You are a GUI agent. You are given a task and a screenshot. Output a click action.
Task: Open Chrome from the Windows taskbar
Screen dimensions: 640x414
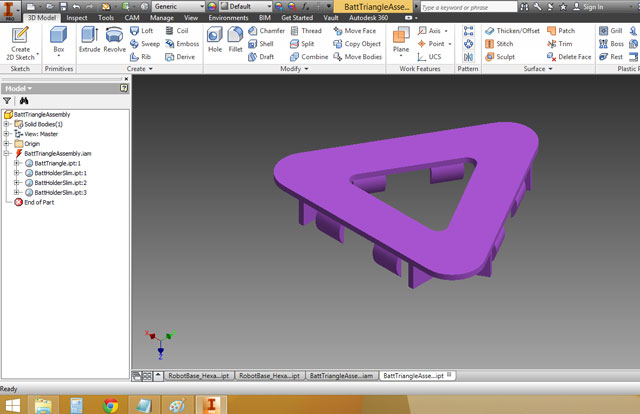click(x=110, y=405)
